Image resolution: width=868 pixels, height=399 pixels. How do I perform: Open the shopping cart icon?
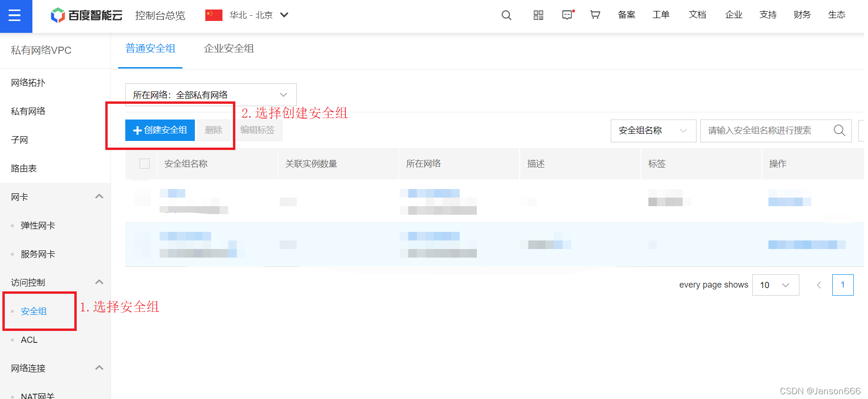(x=595, y=15)
